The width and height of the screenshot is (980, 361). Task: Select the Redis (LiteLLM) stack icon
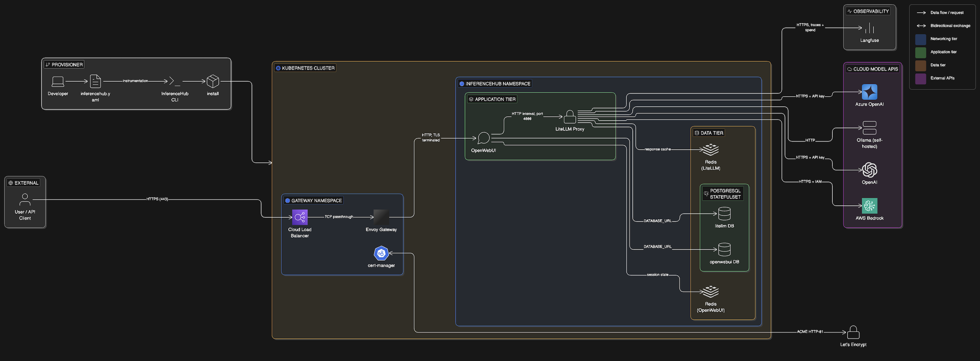[710, 149]
